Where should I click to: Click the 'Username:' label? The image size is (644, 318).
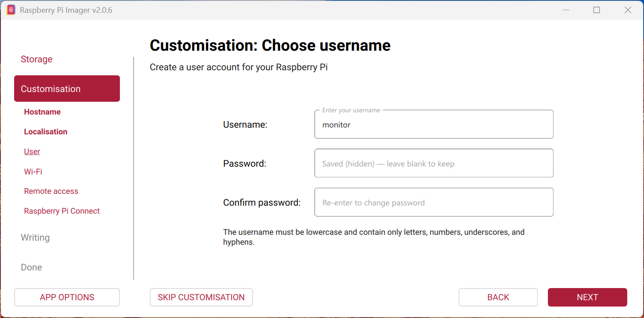(x=245, y=125)
